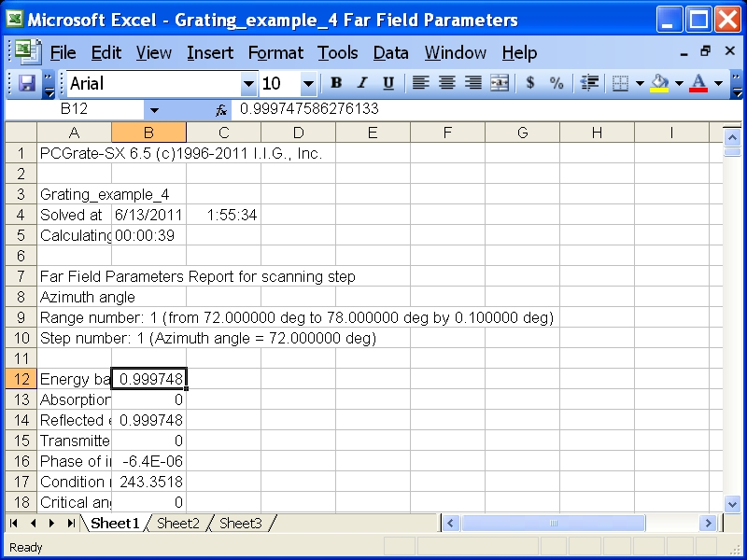Screen dimensions: 747x560
Task: Switch to the Sheet3 tab
Action: pos(241,524)
